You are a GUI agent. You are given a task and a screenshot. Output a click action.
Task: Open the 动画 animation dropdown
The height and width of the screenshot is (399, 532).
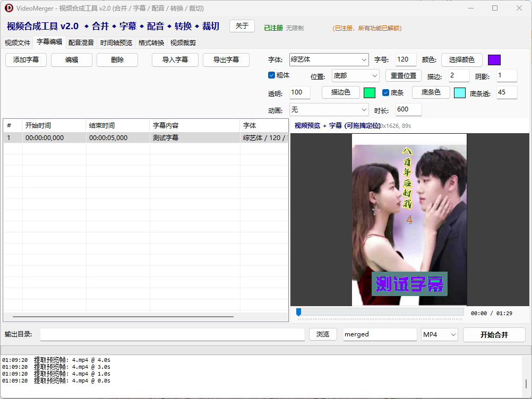[x=329, y=110]
